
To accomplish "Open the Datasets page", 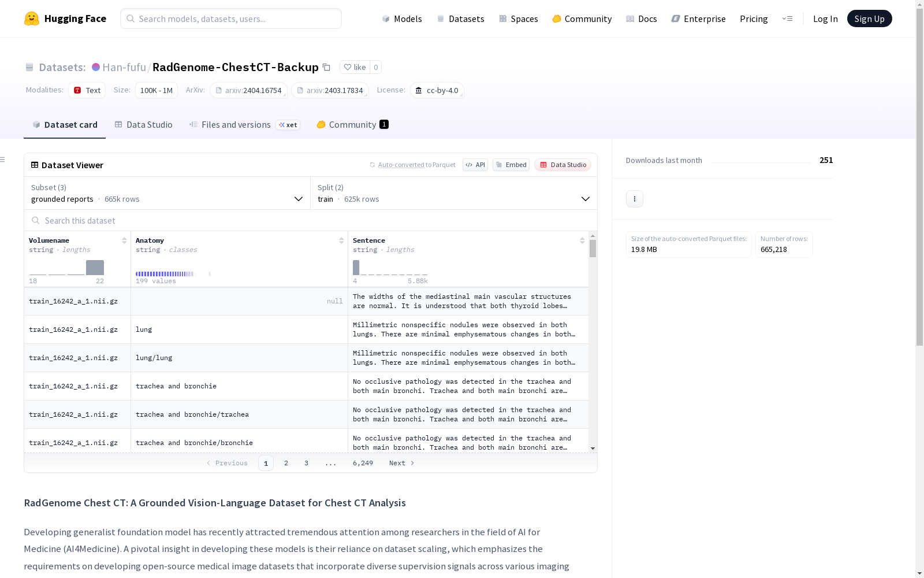I will (x=460, y=18).
